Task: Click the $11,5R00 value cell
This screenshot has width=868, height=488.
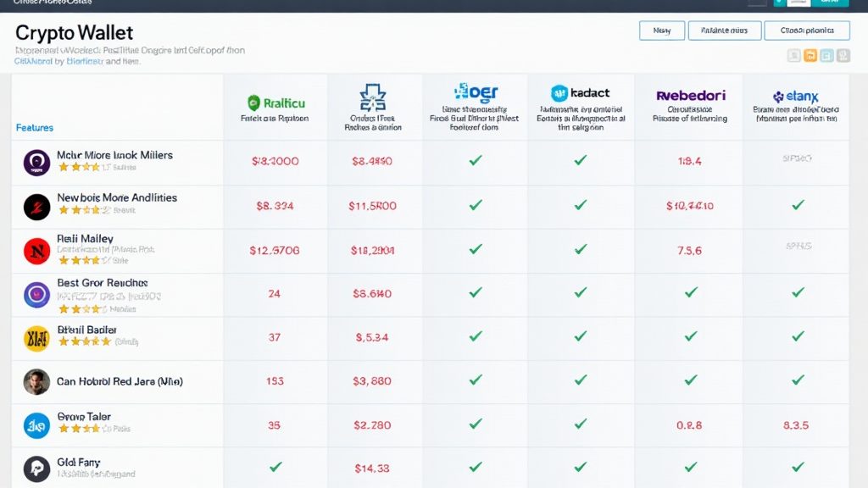Action: (372, 207)
